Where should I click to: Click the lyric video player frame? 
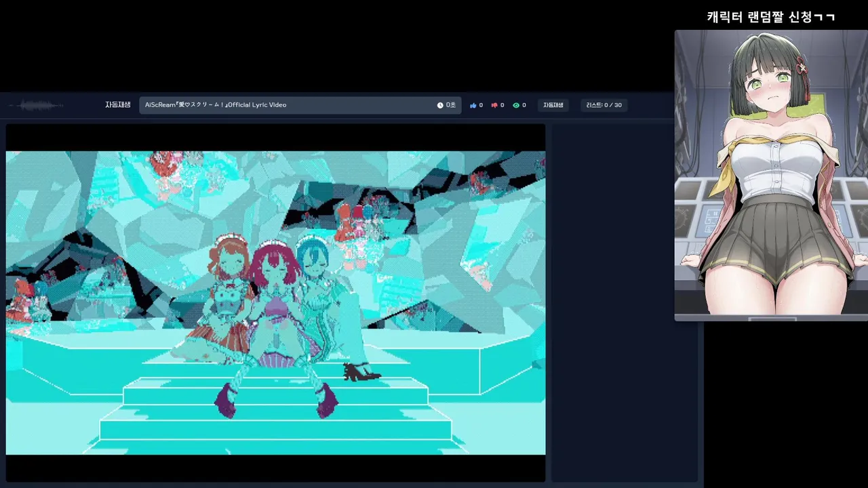pos(275,303)
